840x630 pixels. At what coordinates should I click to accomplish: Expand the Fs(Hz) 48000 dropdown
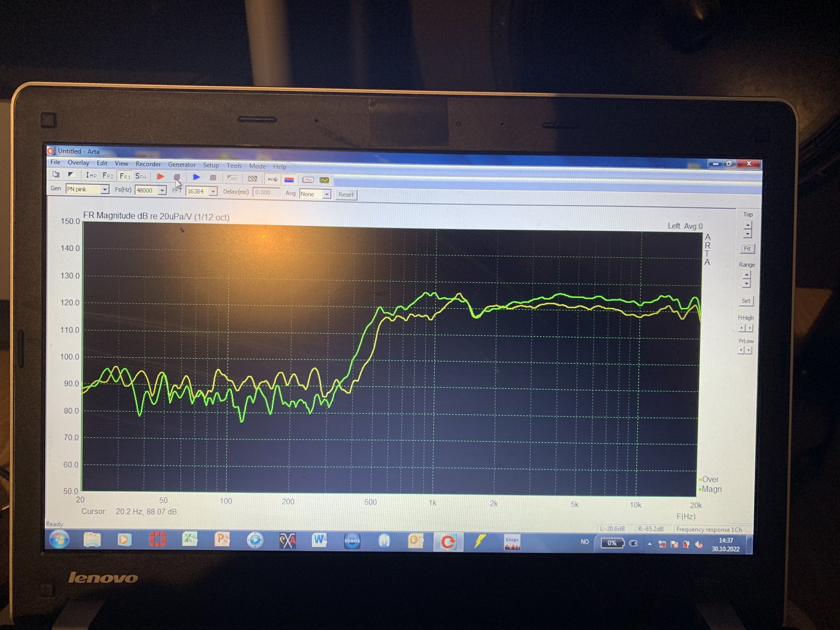point(162,191)
